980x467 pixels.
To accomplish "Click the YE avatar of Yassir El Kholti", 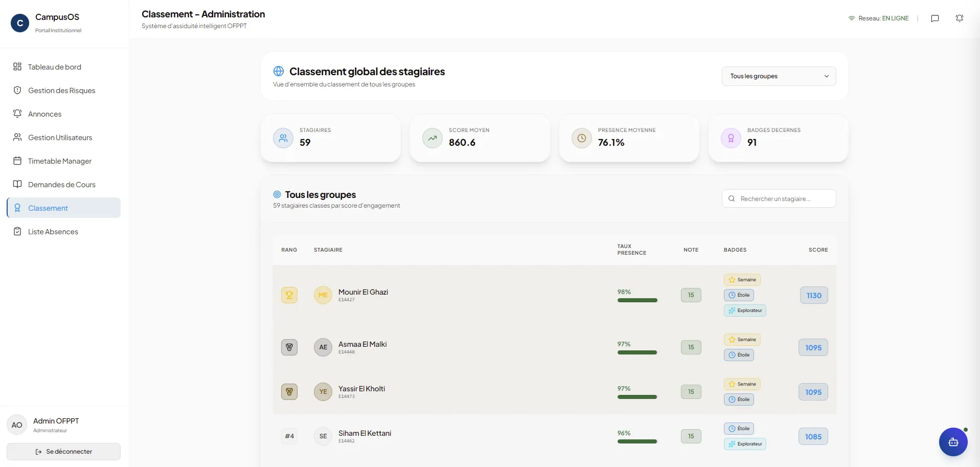I will 323,392.
